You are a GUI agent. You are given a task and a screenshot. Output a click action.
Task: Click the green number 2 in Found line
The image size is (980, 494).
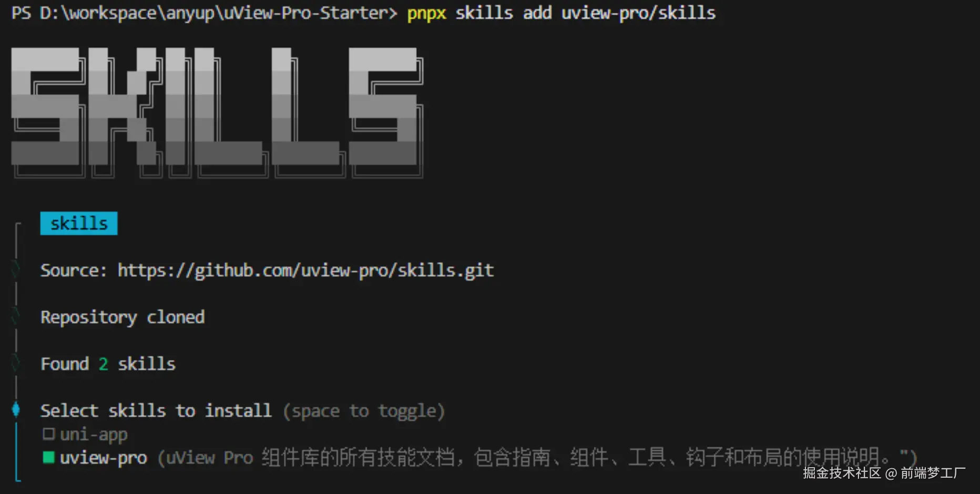pyautogui.click(x=103, y=364)
